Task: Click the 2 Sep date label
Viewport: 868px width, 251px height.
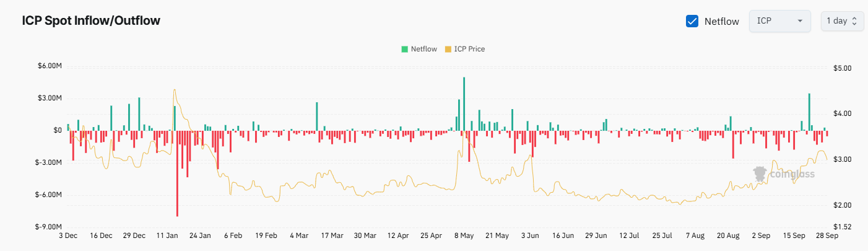Action: [x=761, y=236]
